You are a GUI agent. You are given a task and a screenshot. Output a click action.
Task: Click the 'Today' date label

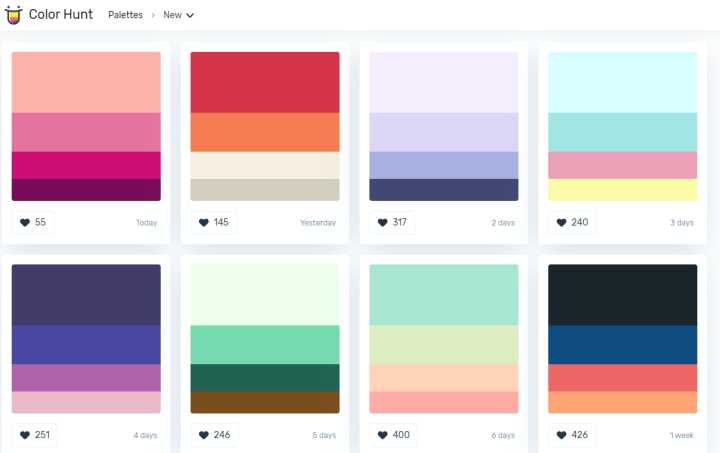[147, 223]
